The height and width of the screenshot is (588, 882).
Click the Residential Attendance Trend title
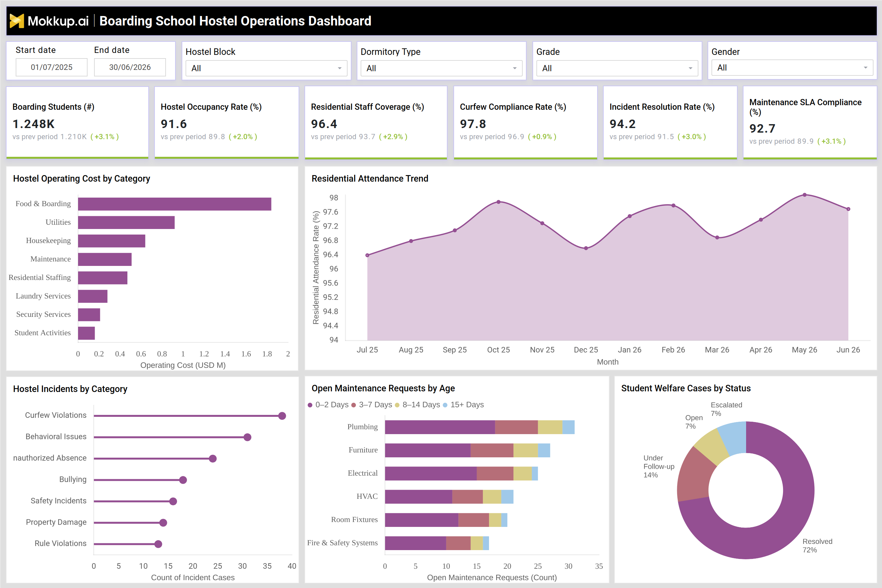tap(370, 178)
